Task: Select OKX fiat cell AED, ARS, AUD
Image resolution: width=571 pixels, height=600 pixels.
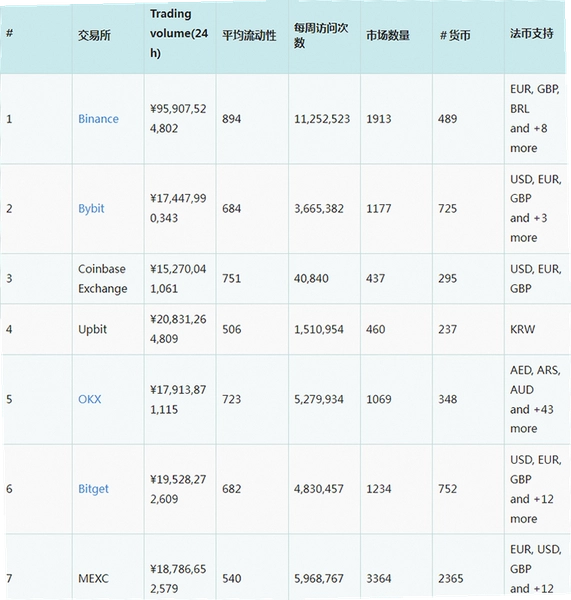Action: [x=535, y=399]
